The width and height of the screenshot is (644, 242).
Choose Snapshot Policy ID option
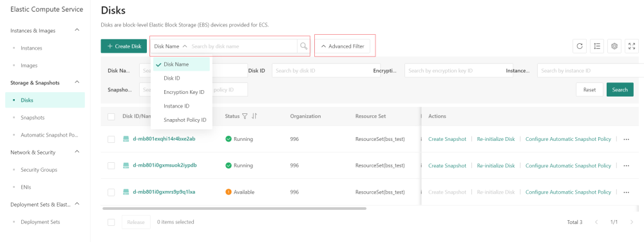[x=181, y=120]
